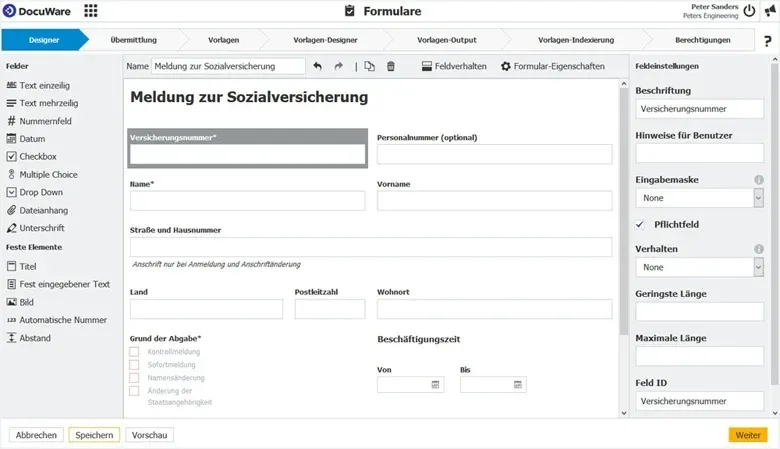Click the power logout icon
This screenshot has height=449, width=780.
click(x=750, y=10)
